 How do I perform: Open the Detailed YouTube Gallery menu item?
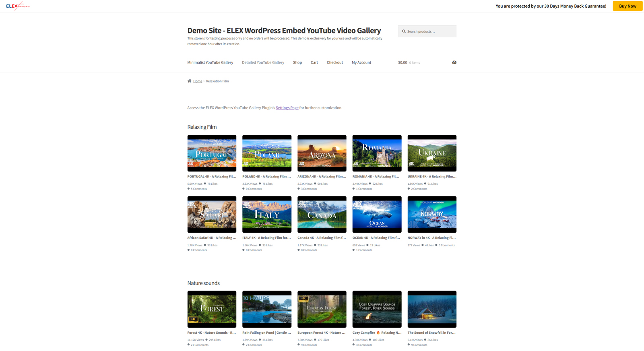[263, 62]
